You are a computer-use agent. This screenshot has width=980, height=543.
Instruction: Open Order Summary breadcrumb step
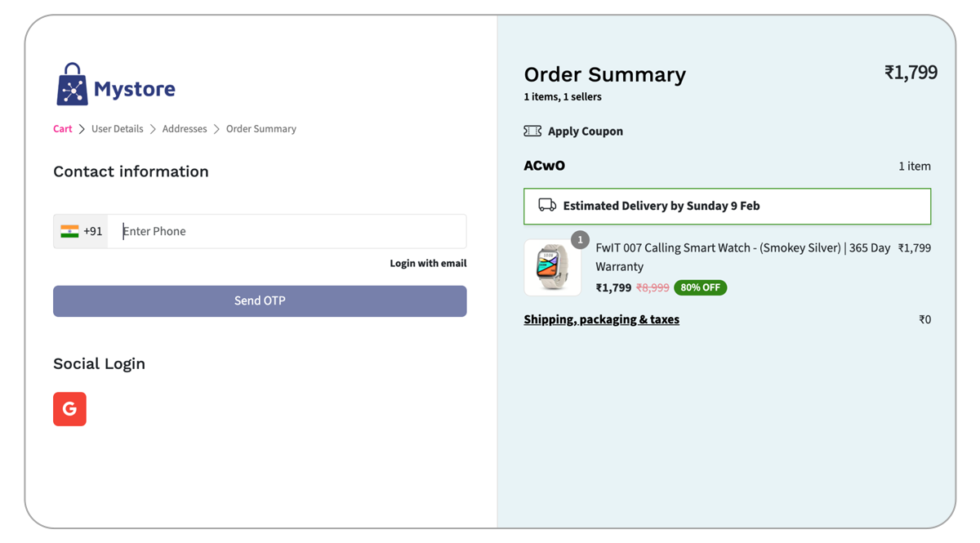pyautogui.click(x=261, y=129)
